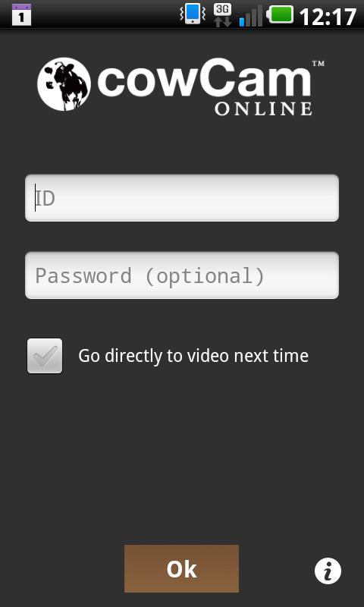This screenshot has width=364, height=607.
Task: Tap the calendar notification icon
Action: tap(21, 14)
